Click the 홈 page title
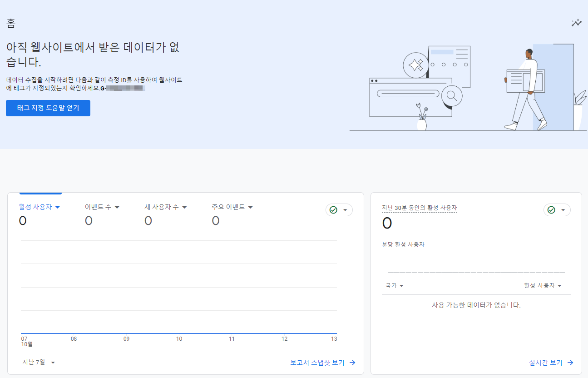 pyautogui.click(x=11, y=23)
